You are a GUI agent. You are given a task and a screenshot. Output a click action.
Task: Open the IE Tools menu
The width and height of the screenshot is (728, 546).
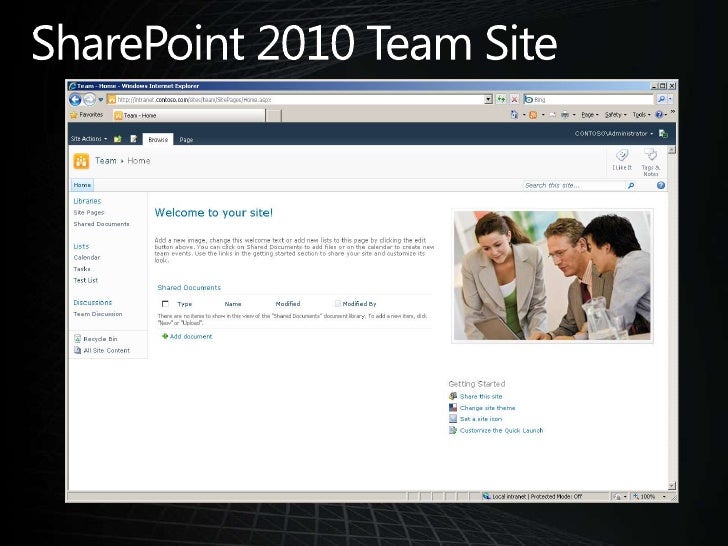641,115
